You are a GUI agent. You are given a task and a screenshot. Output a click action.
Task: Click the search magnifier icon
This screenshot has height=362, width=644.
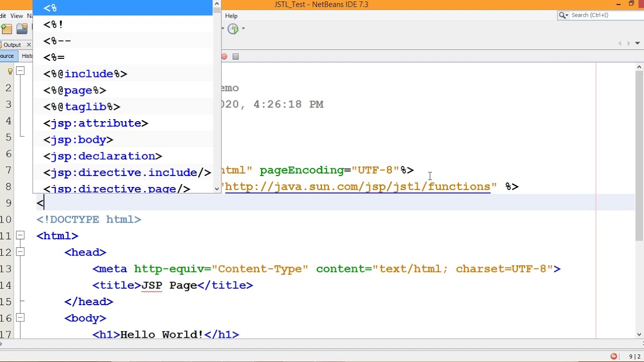coord(562,15)
